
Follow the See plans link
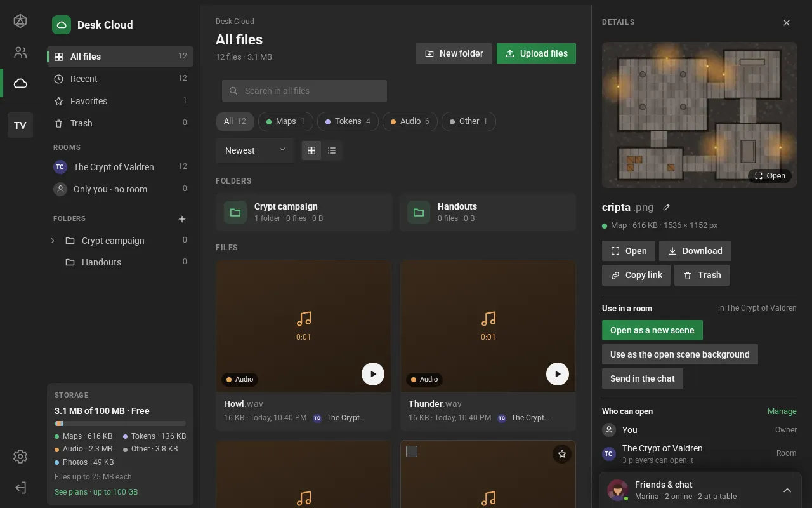coord(96,492)
